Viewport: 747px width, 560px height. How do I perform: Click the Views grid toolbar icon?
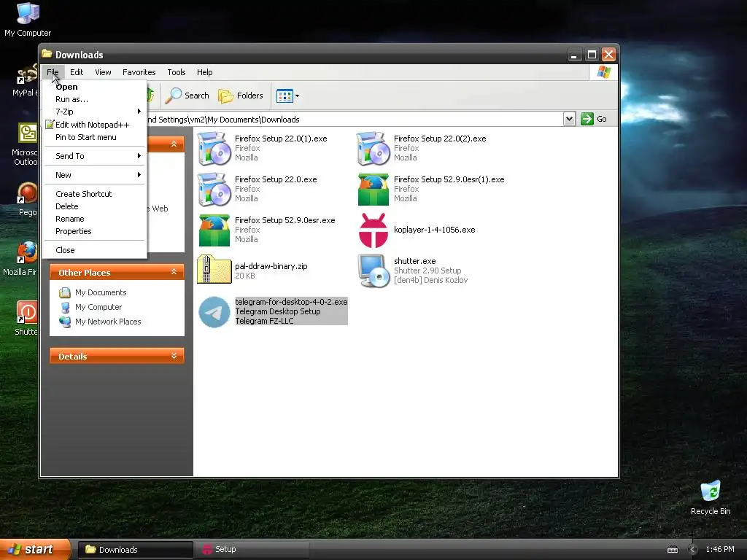(x=285, y=96)
